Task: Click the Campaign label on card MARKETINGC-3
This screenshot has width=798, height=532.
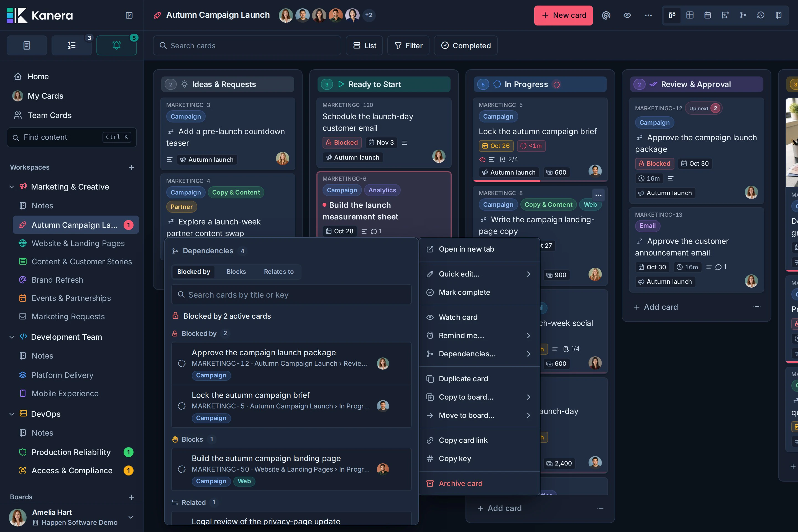Action: [x=186, y=116]
